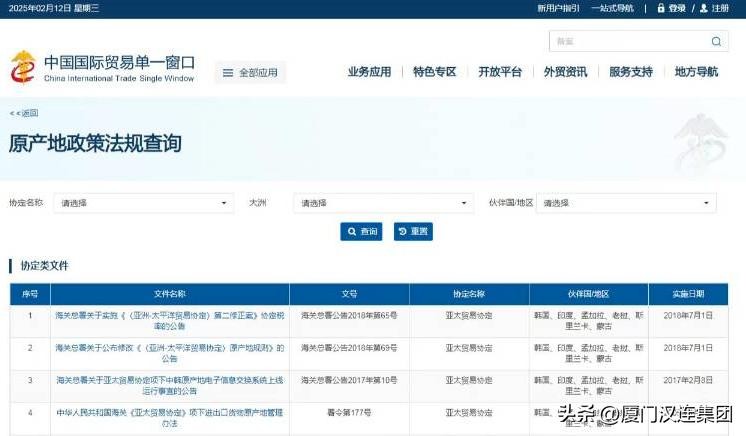Click the 新用户指引 link in top bar
The height and width of the screenshot is (436, 746).
(557, 8)
